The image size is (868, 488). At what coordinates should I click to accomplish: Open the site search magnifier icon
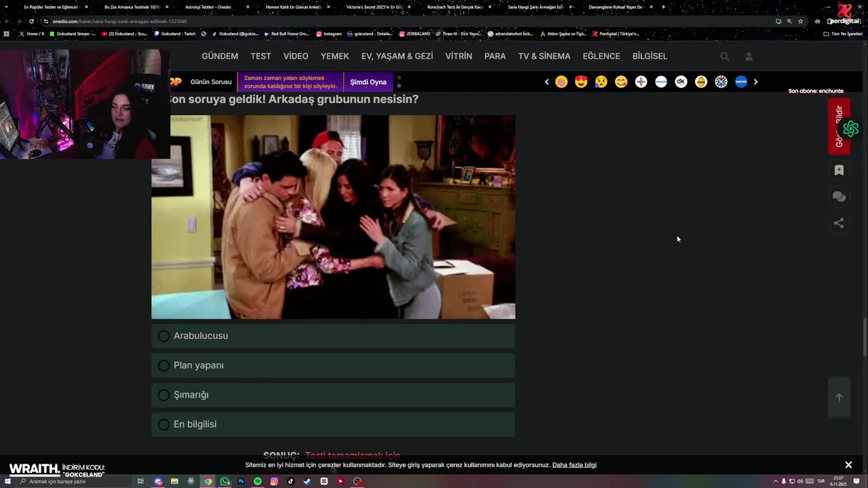[724, 57]
